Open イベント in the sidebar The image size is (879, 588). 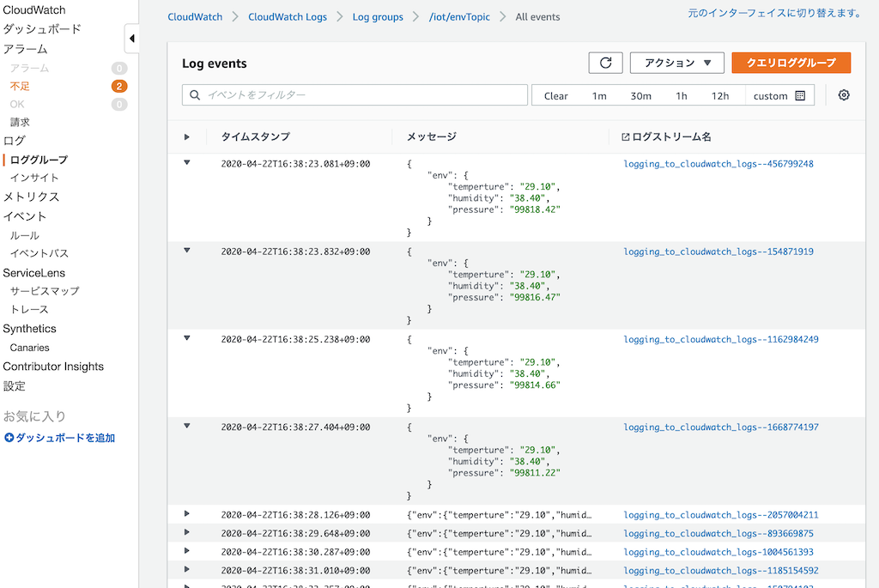coord(25,216)
